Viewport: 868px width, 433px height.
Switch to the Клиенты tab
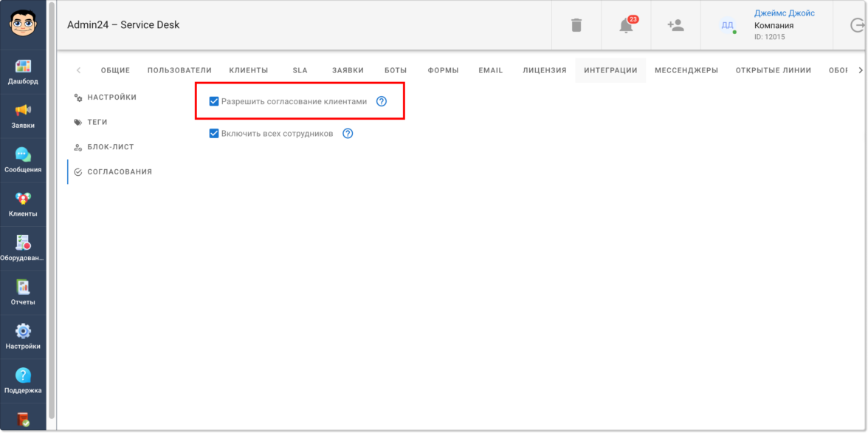pos(249,70)
